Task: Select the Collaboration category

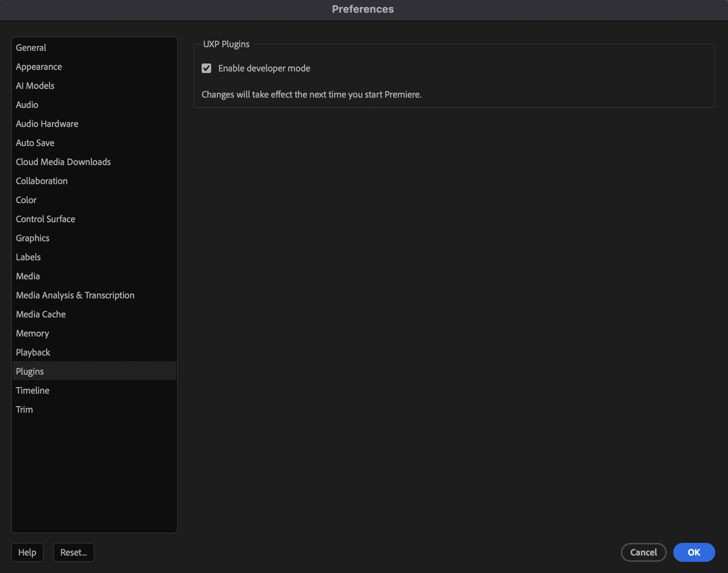Action: coord(41,181)
